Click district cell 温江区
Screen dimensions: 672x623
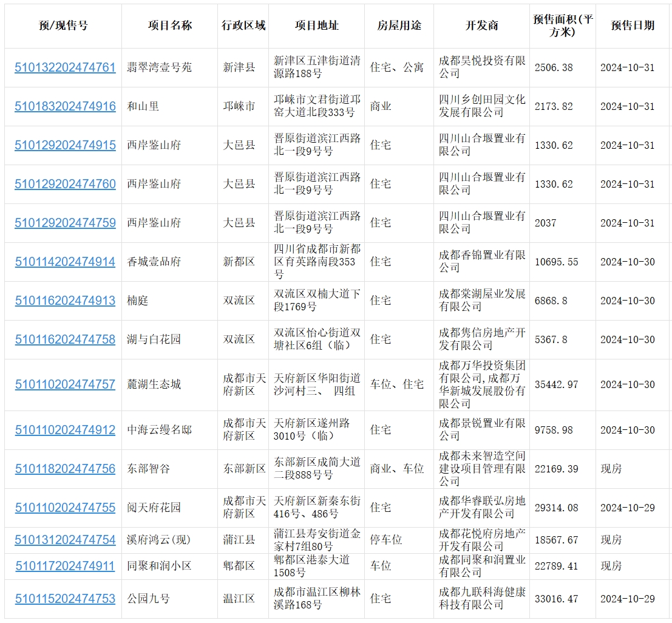(x=239, y=599)
